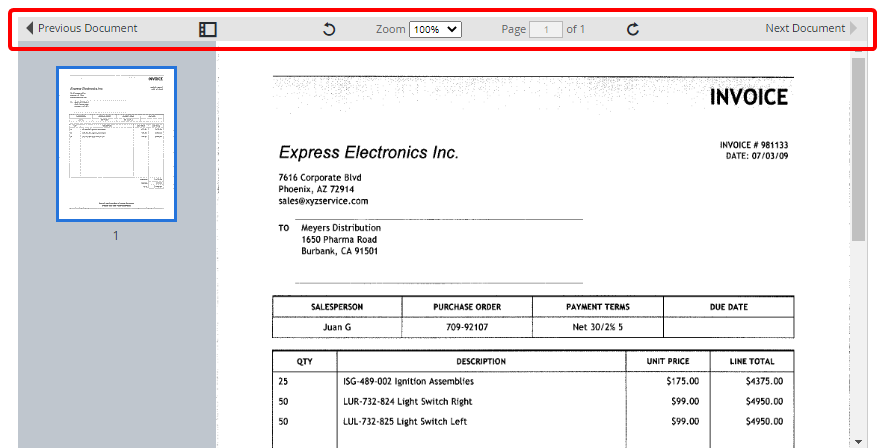The height and width of the screenshot is (448, 885).
Task: Rotate the document clockwise
Action: click(632, 30)
